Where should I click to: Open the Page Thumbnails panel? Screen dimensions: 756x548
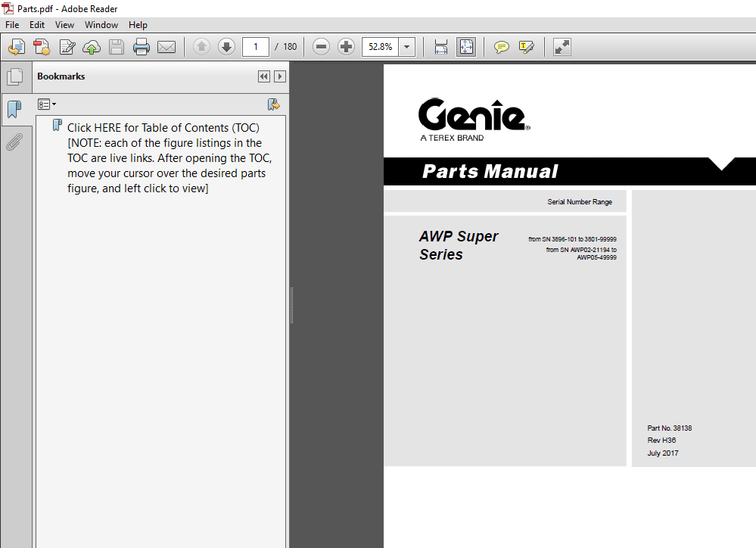(x=15, y=76)
